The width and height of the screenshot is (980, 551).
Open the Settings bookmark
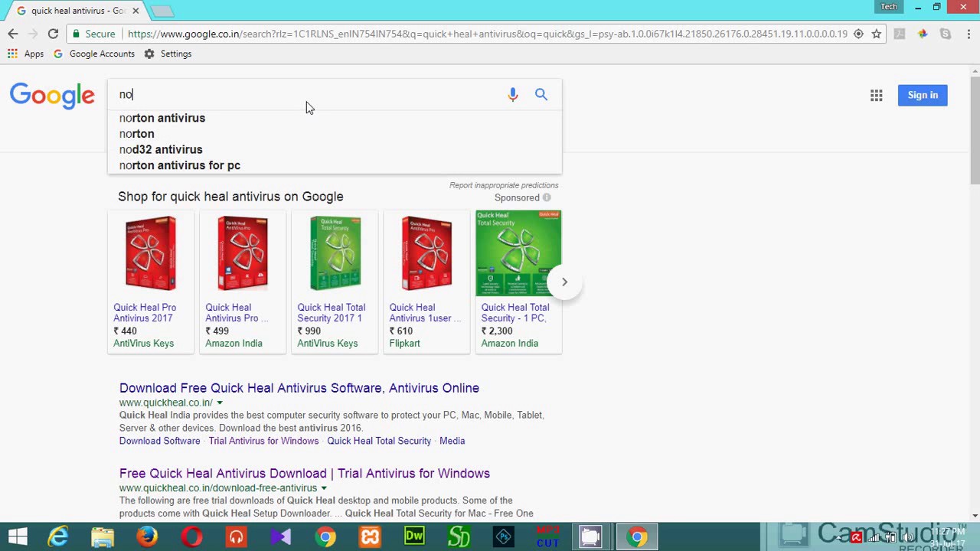pyautogui.click(x=168, y=54)
